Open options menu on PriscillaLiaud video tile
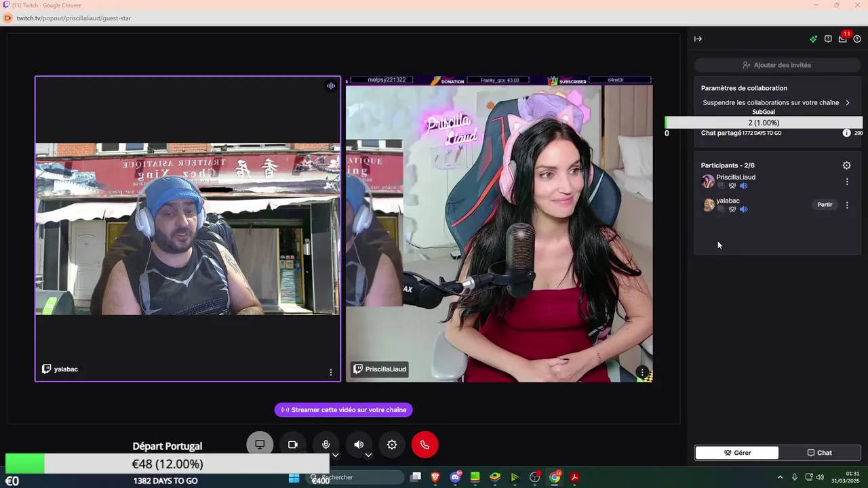Image resolution: width=868 pixels, height=488 pixels. click(x=642, y=372)
